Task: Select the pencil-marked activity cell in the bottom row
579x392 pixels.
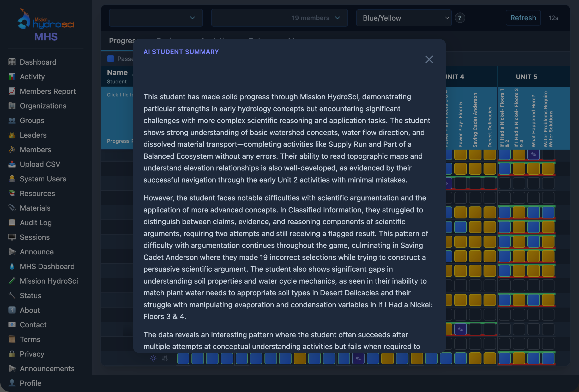Action: coord(358,358)
